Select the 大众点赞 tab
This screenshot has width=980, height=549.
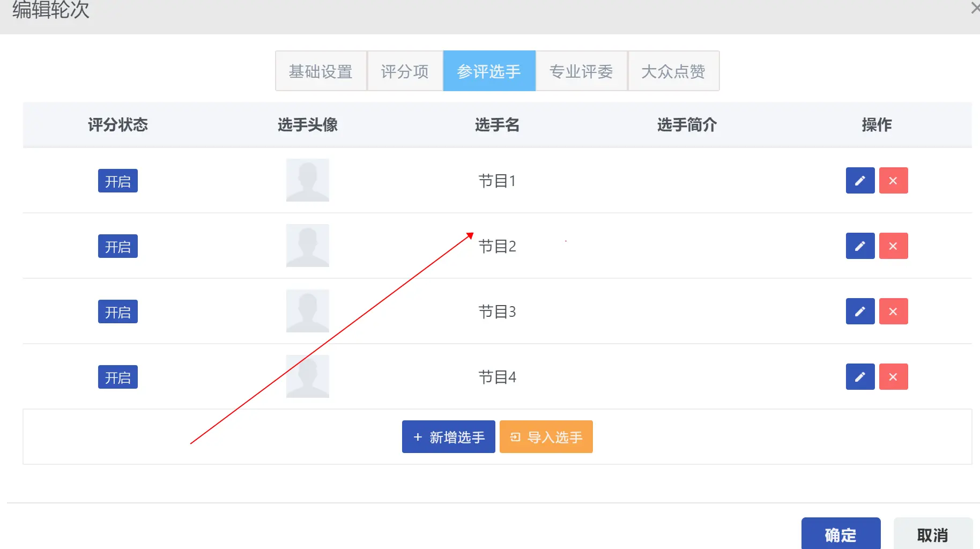point(673,71)
